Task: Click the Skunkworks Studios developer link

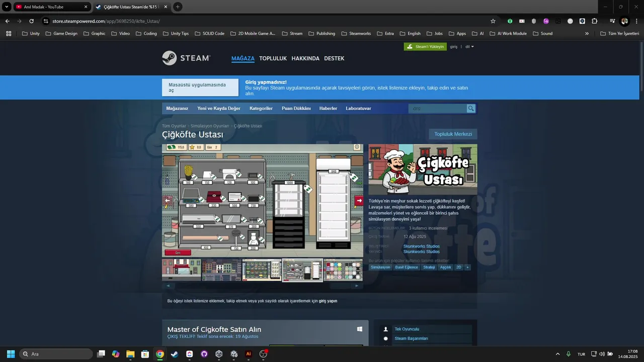Action: pyautogui.click(x=422, y=246)
